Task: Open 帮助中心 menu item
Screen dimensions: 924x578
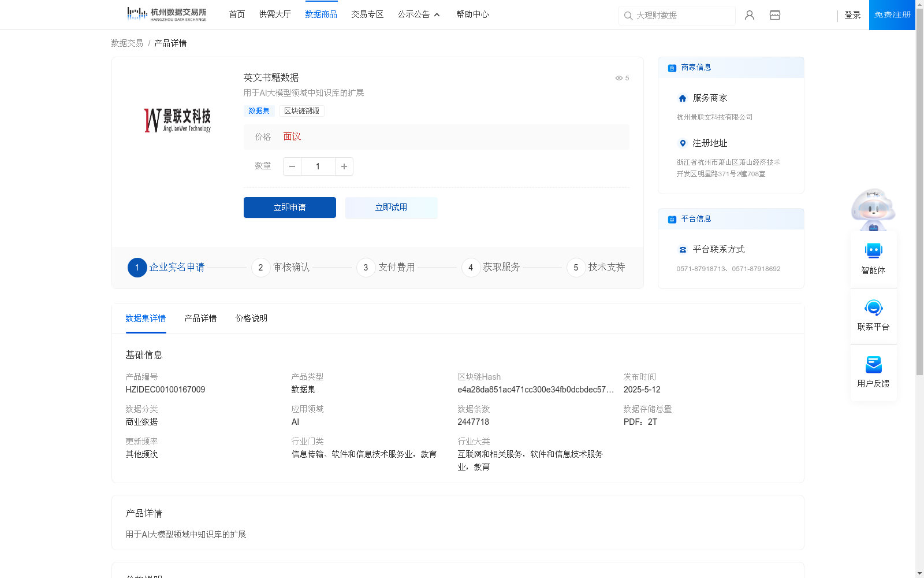Action: pos(472,14)
